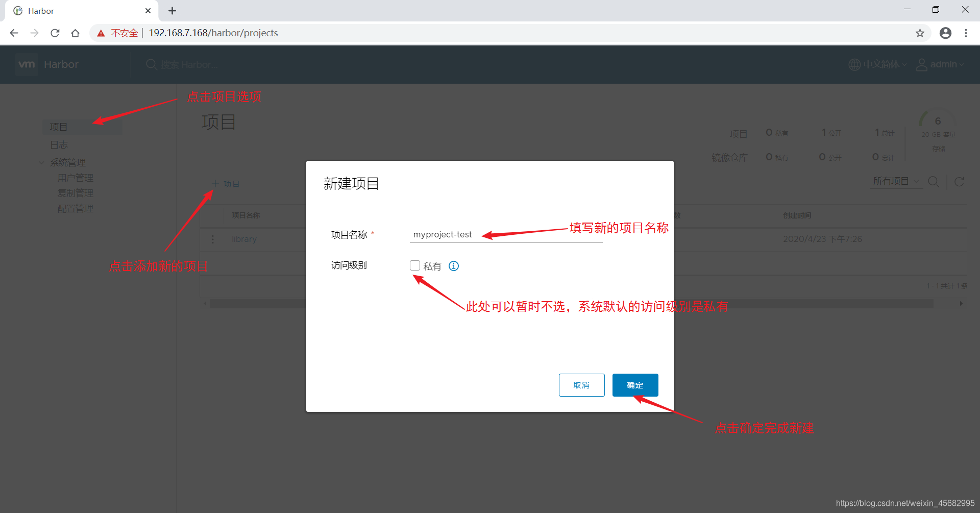980x513 pixels.
Task: Select the Harbor browser tab
Action: [82, 11]
